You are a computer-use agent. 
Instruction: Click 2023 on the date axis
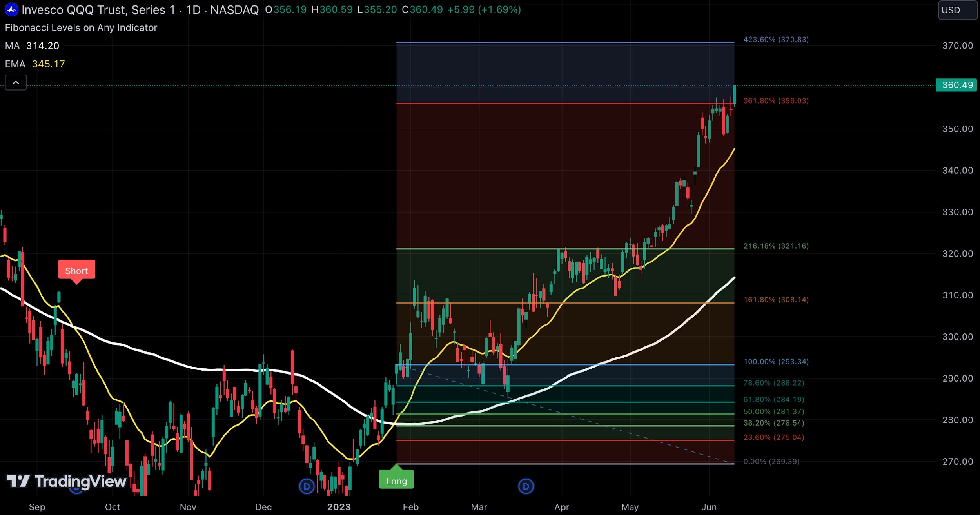(x=339, y=507)
